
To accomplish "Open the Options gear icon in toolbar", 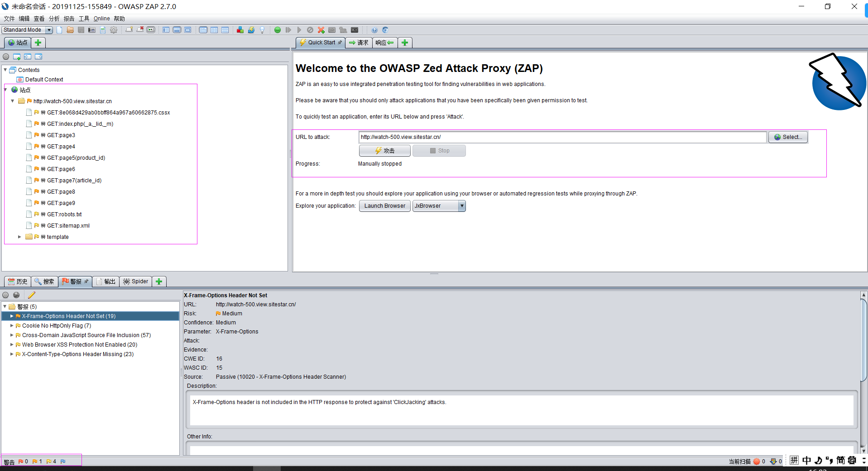I will pos(114,30).
